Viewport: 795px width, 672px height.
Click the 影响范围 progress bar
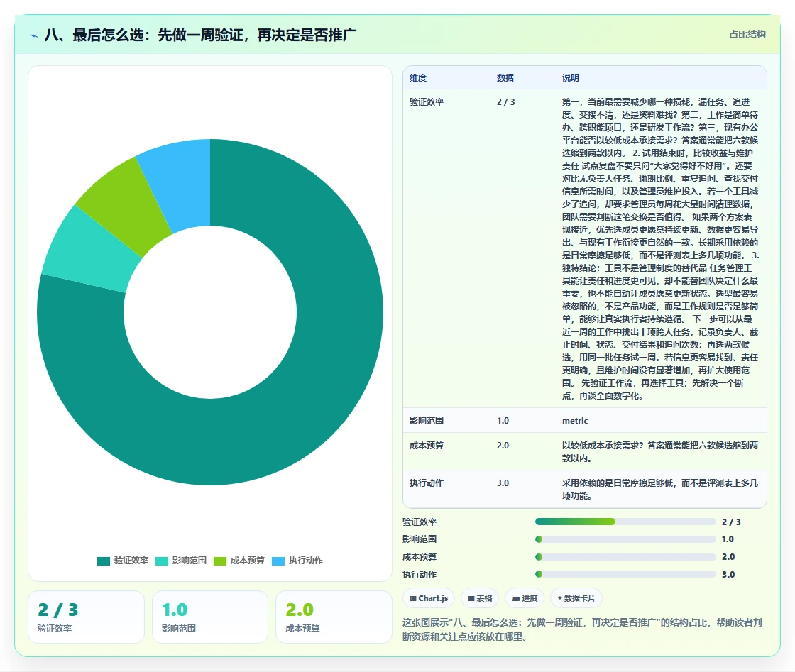coord(625,539)
